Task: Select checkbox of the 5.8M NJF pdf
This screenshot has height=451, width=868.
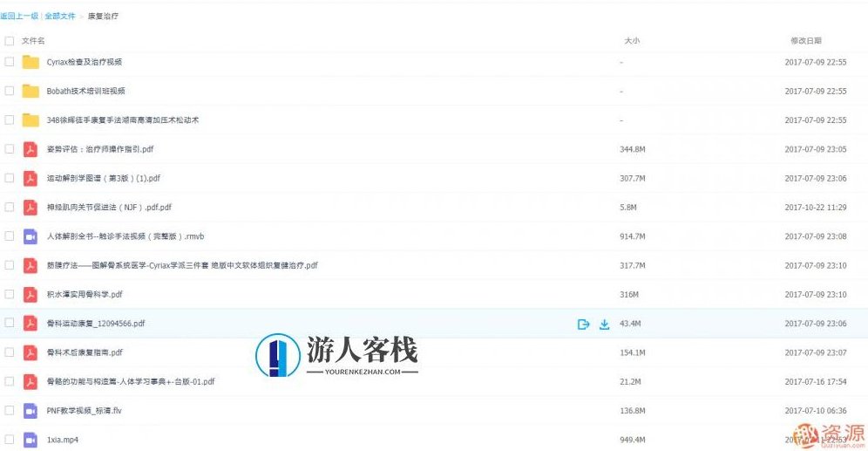Action: click(10, 208)
